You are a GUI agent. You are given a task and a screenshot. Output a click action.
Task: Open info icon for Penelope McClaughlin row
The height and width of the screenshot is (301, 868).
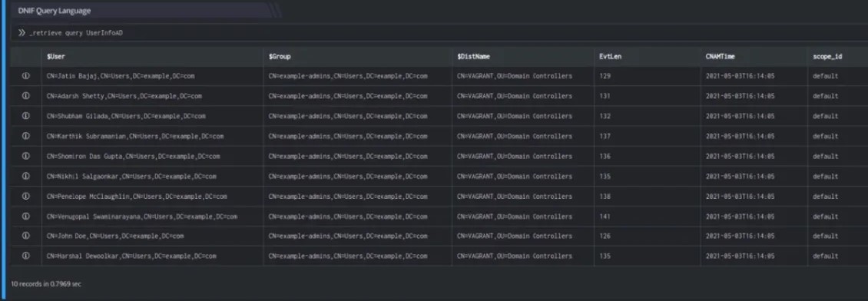tap(25, 197)
